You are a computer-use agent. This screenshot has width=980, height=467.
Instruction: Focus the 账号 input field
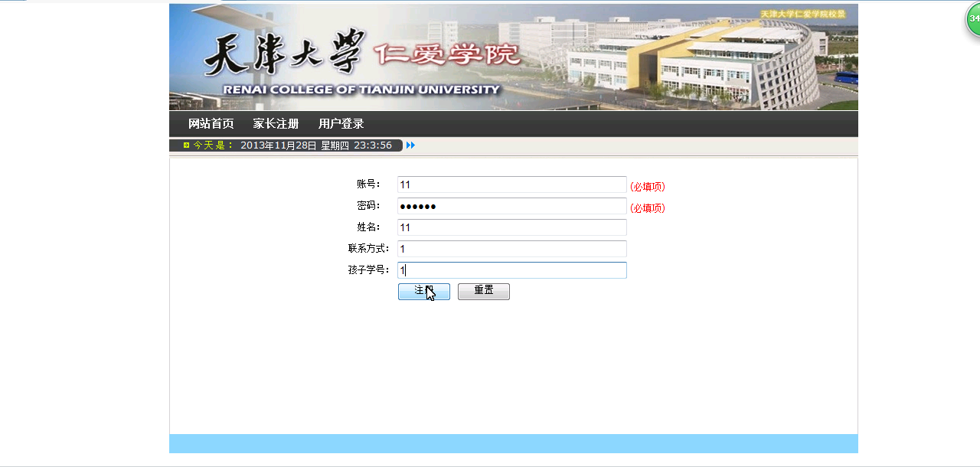click(512, 185)
